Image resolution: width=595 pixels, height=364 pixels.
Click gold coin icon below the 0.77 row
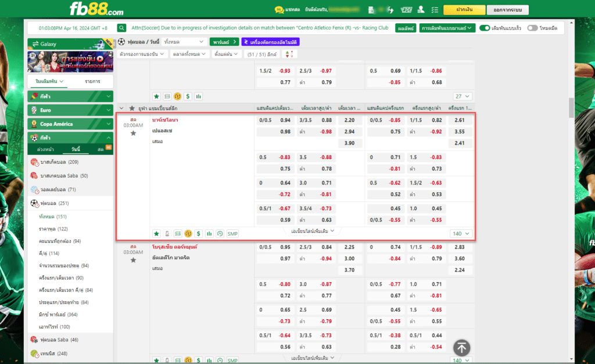coord(178,96)
